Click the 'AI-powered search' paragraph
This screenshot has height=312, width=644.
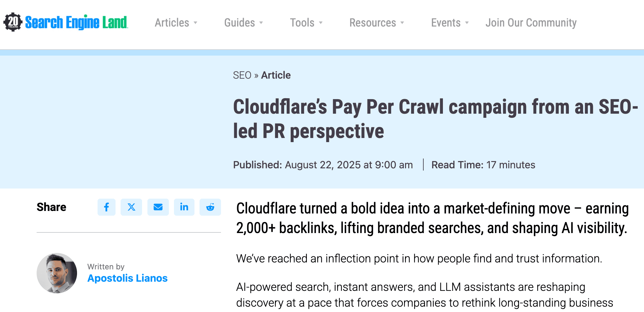click(425, 295)
